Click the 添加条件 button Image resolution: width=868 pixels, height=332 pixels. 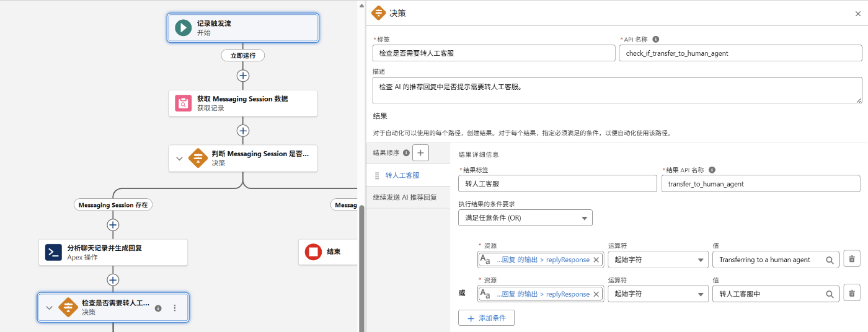tap(486, 318)
